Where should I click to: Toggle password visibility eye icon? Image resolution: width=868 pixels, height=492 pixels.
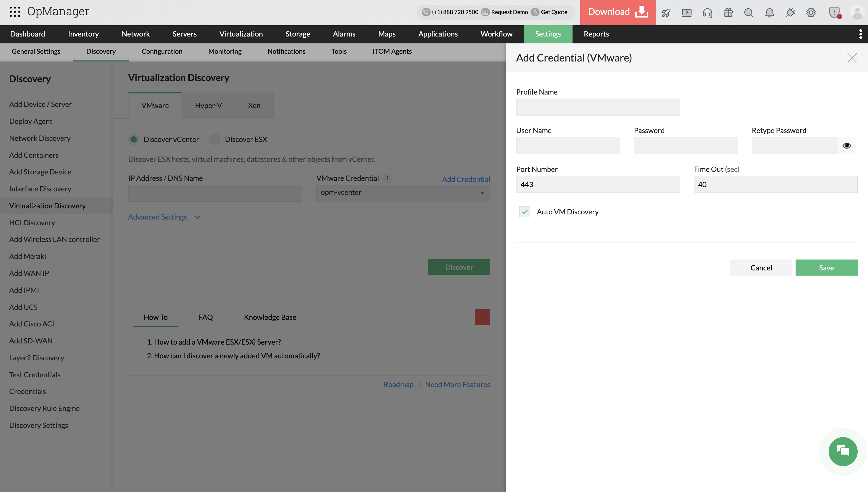[846, 146]
